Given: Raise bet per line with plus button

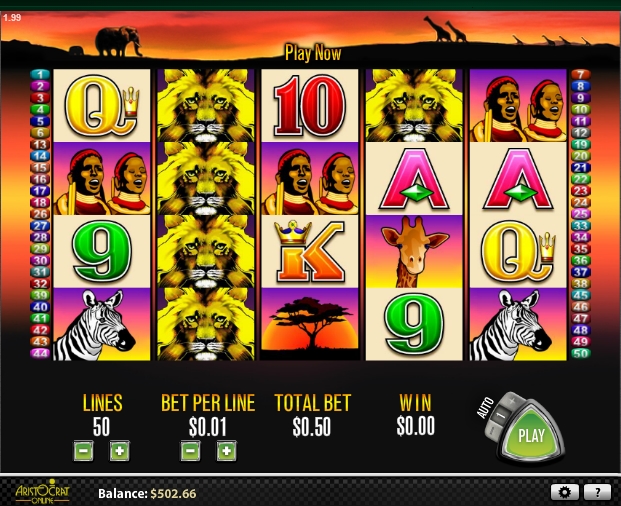Looking at the screenshot, I should click(x=227, y=451).
